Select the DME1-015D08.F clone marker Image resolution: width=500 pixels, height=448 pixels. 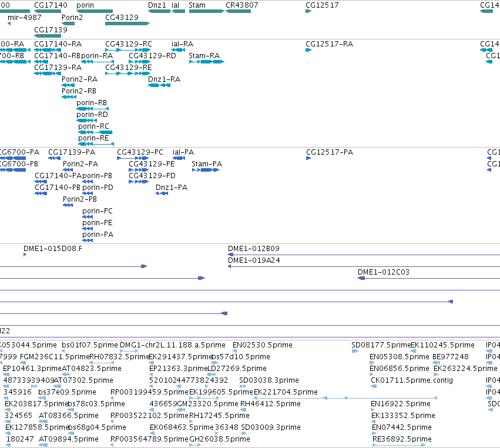(x=25, y=255)
